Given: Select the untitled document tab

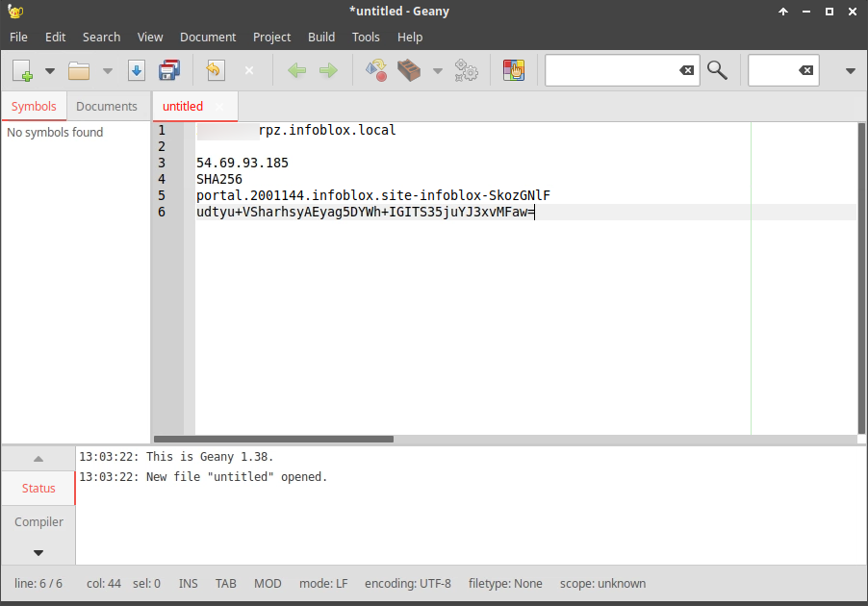Looking at the screenshot, I should click(x=183, y=106).
